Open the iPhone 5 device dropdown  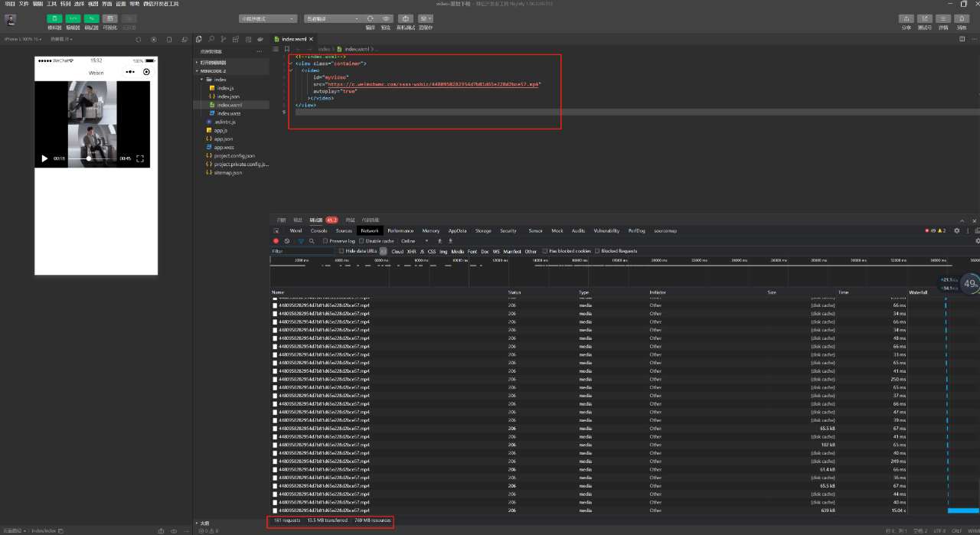(x=24, y=38)
